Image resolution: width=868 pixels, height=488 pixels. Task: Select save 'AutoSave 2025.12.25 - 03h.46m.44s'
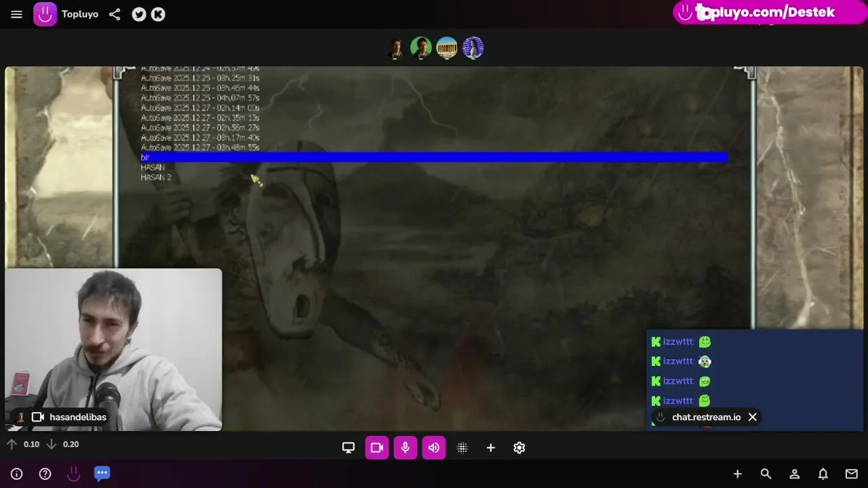point(200,88)
